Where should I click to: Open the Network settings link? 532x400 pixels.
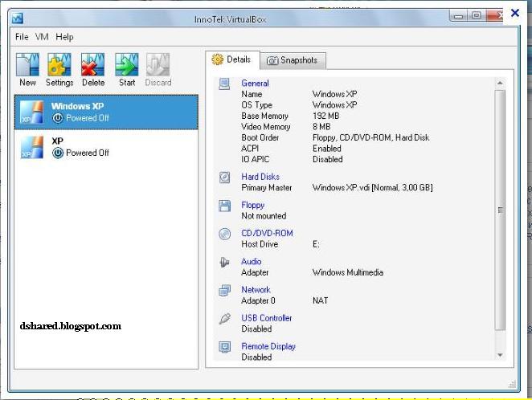point(256,290)
